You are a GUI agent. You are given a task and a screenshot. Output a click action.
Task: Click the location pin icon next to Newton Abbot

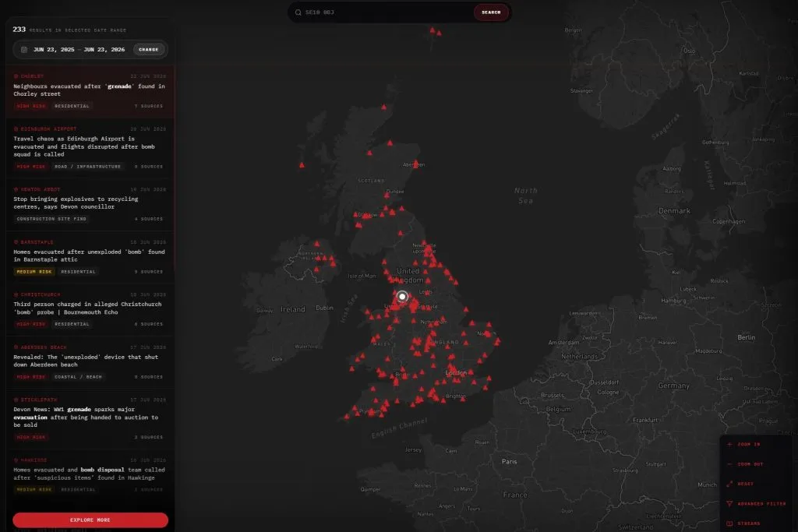pos(16,189)
